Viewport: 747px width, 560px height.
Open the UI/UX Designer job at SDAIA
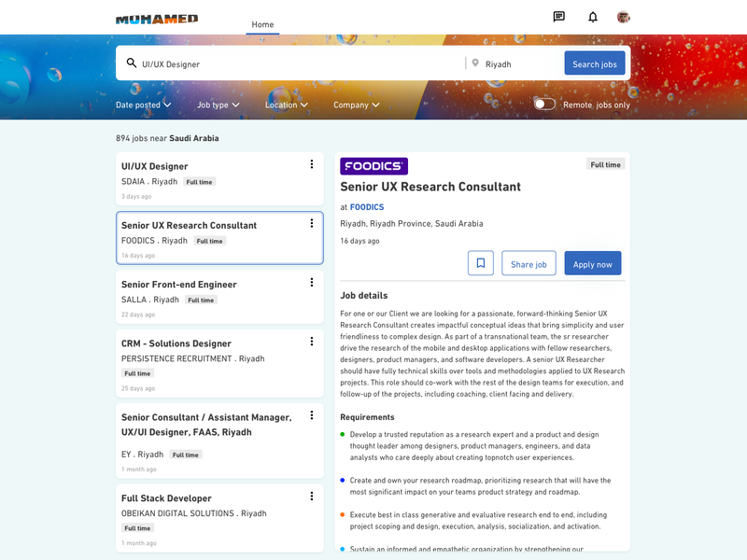pyautogui.click(x=219, y=179)
